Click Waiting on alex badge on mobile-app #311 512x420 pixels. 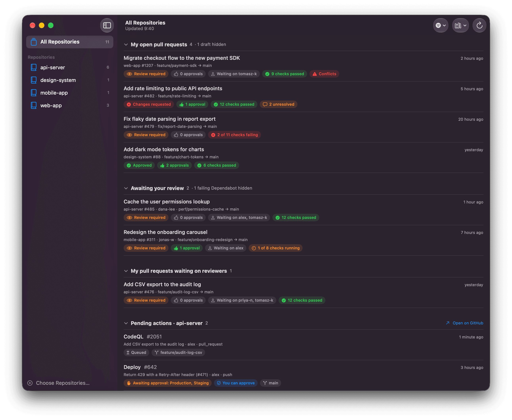(x=226, y=248)
